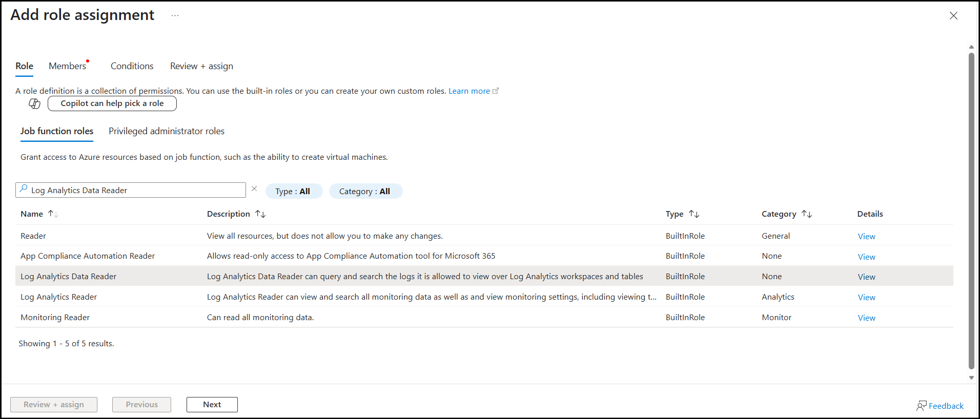980x419 pixels.
Task: Click the Next button
Action: [x=212, y=405]
